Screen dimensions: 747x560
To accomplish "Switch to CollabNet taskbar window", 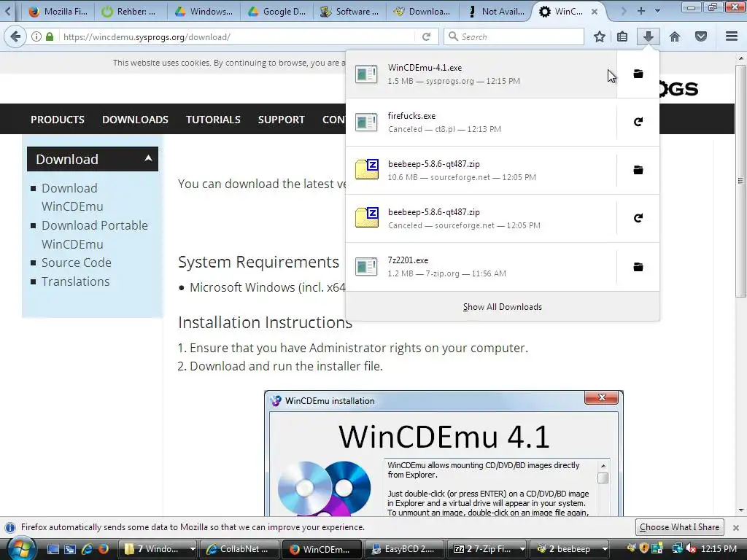I will (x=239, y=549).
